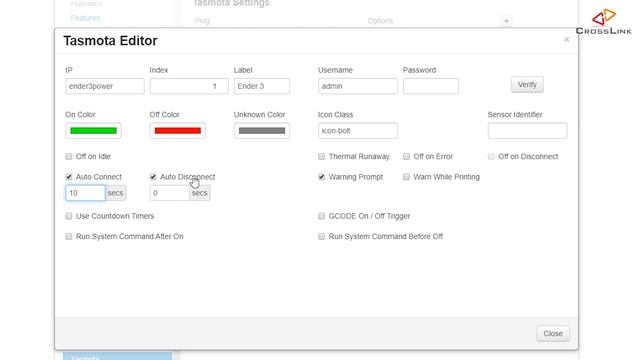Image resolution: width=640 pixels, height=360 pixels.
Task: Close Tasmota Editor with the X icon
Action: (567, 40)
